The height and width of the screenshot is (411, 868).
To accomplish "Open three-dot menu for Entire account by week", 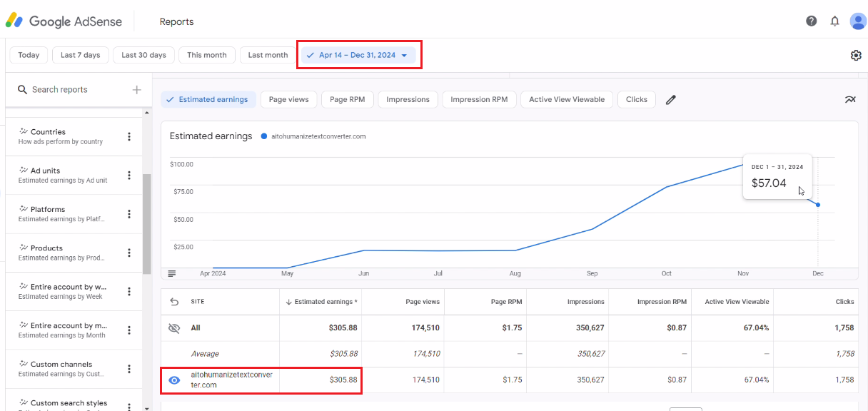I will [129, 291].
